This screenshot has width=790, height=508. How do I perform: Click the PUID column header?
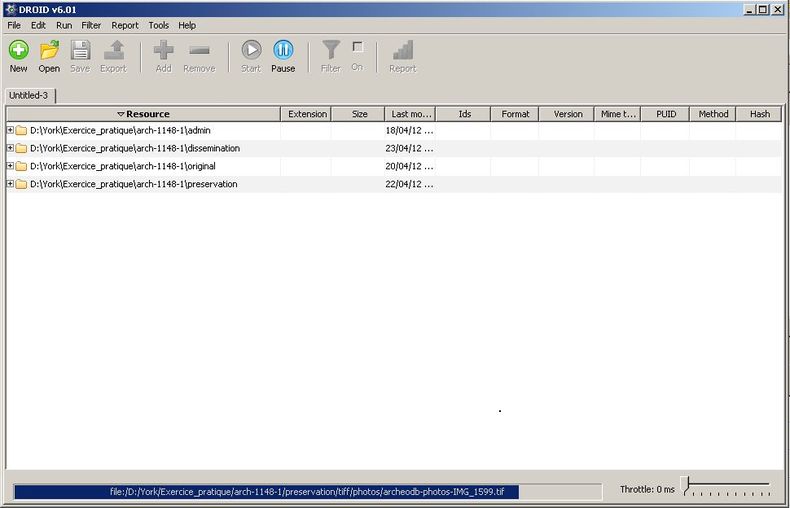tap(666, 114)
